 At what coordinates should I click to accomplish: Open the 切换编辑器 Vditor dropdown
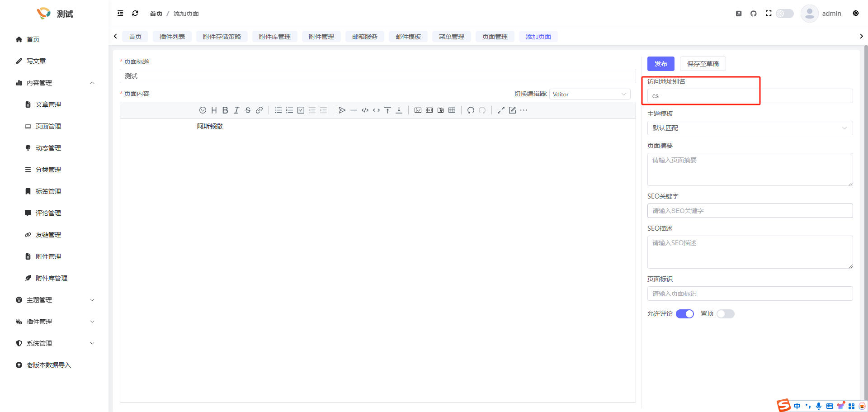coord(590,94)
